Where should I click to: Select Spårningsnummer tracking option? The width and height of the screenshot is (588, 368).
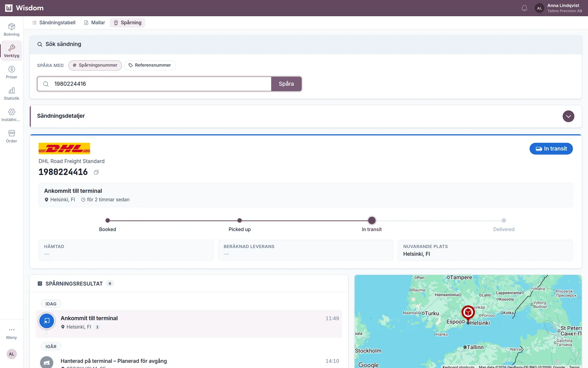click(x=95, y=65)
